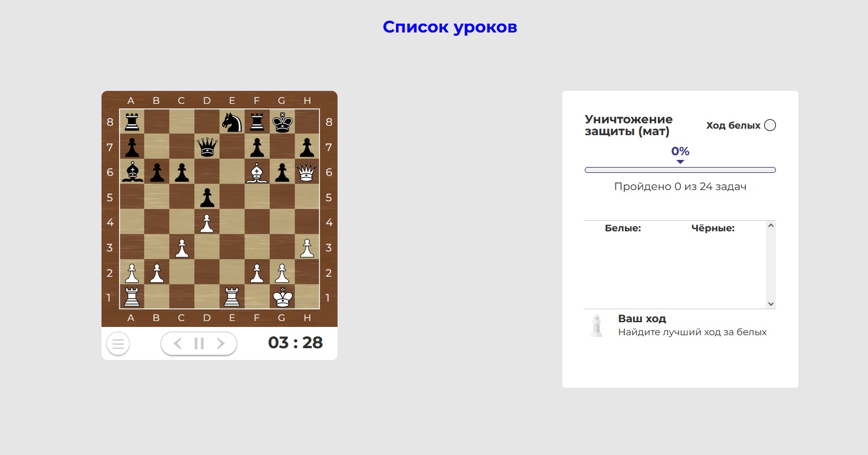
Task: Click the black pawn on a7
Action: tap(132, 147)
